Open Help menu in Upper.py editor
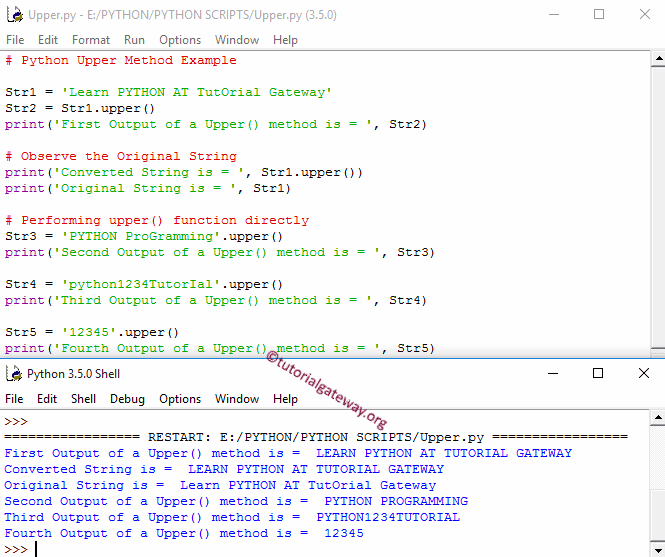The width and height of the screenshot is (665, 557). [x=285, y=40]
